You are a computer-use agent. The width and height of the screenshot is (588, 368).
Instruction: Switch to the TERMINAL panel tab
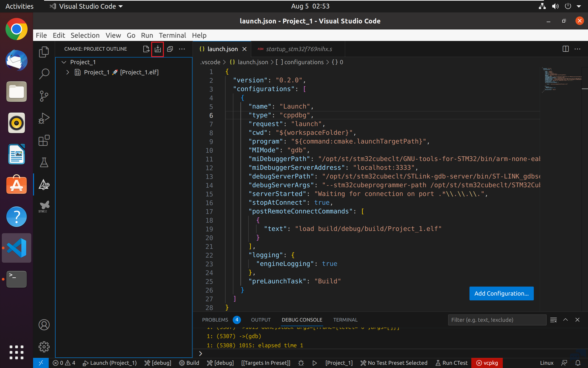(x=345, y=320)
